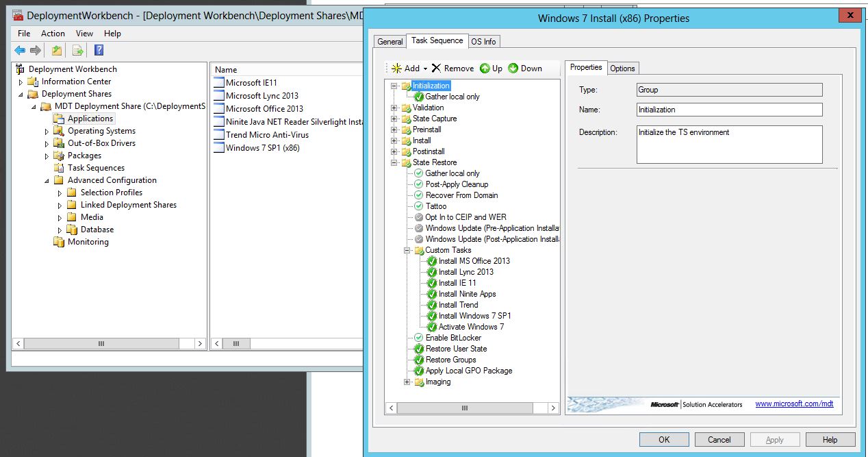Select the Install MS Office 2013 step icon
868x457 pixels.
(432, 261)
